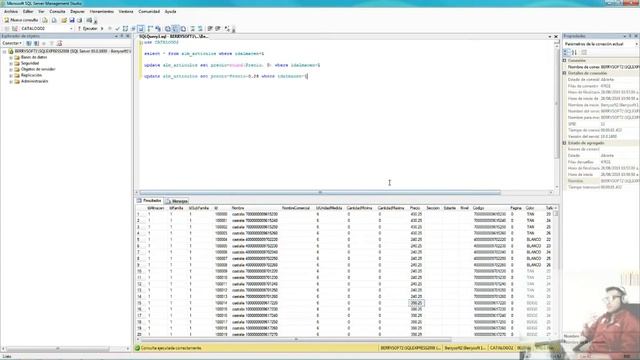
Task: Select result row number 1 header
Action: [140, 214]
